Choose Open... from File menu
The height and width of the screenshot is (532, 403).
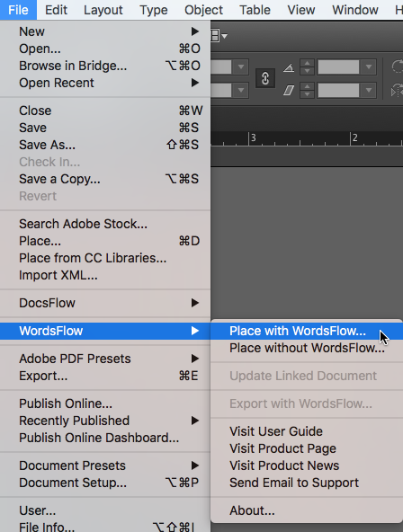[x=105, y=49]
